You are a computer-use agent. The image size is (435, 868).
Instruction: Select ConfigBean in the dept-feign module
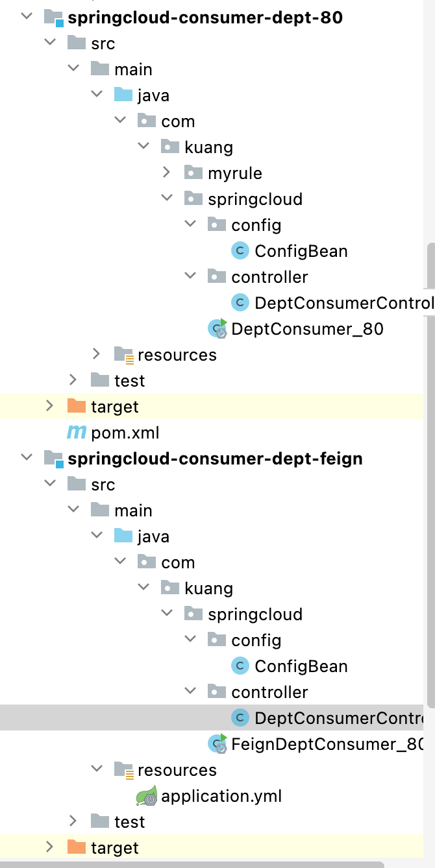pyautogui.click(x=301, y=666)
